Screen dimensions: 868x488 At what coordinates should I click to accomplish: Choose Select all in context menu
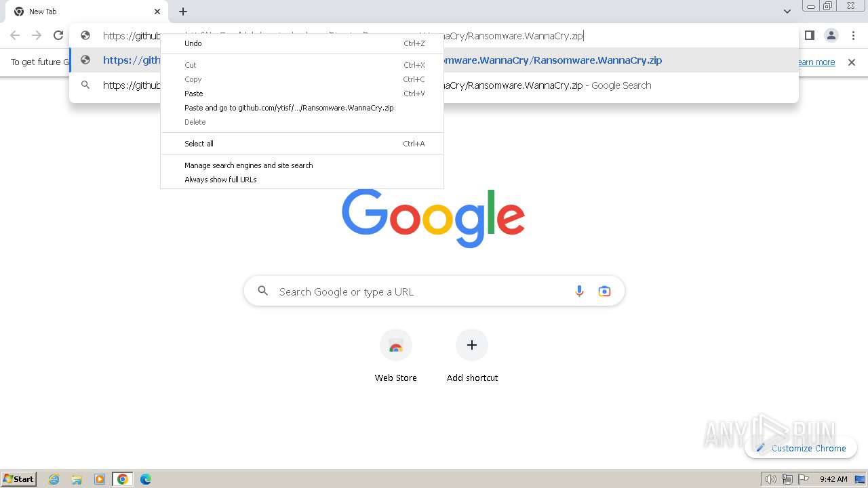[x=302, y=144]
